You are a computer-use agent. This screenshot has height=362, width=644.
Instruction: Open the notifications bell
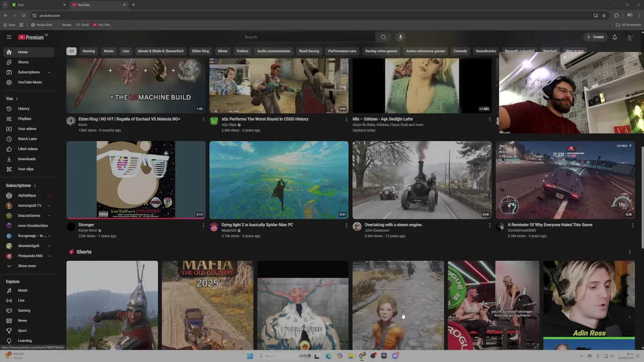(614, 37)
